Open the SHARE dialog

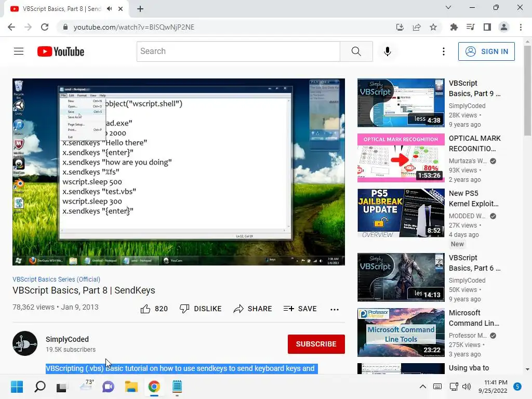253,309
